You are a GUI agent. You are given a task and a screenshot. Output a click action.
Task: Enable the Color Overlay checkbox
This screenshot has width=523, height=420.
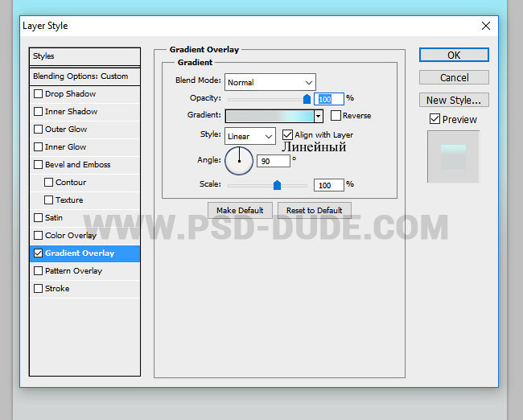[38, 235]
